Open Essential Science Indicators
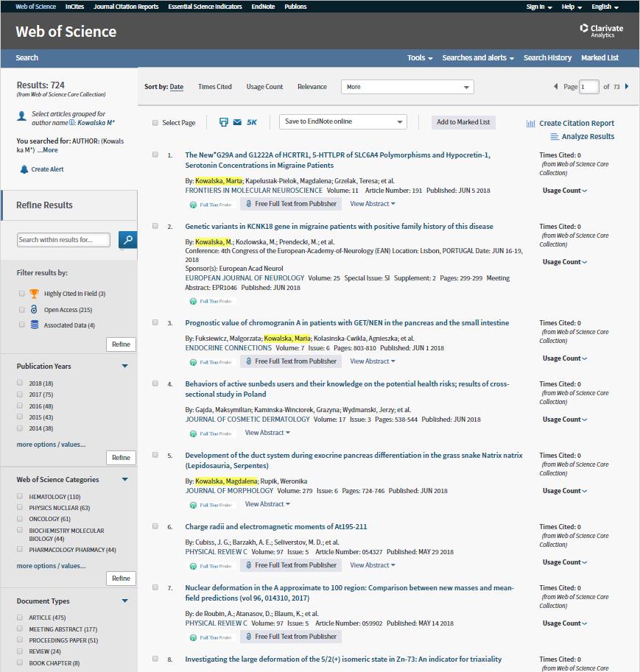The width and height of the screenshot is (640, 672). (x=205, y=7)
